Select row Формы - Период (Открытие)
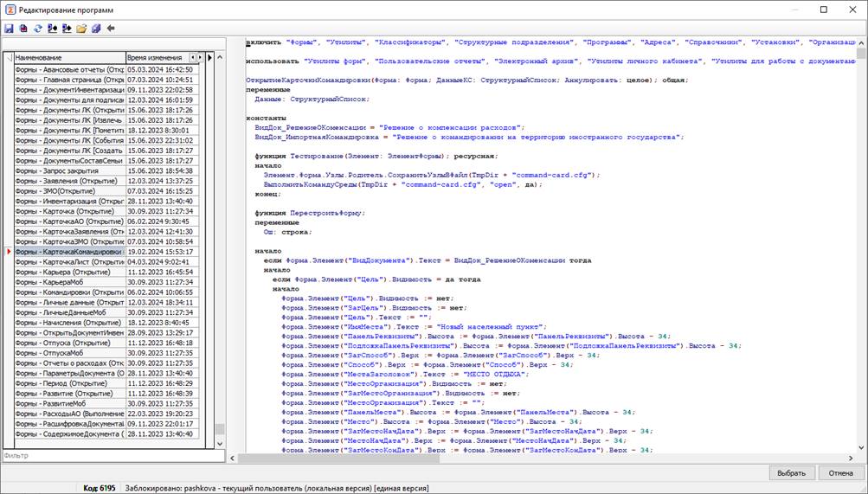Image resolution: width=868 pixels, height=494 pixels. click(x=106, y=383)
